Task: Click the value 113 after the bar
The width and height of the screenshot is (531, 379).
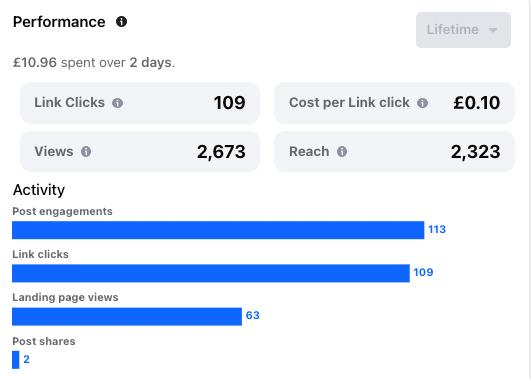Action: coord(437,230)
